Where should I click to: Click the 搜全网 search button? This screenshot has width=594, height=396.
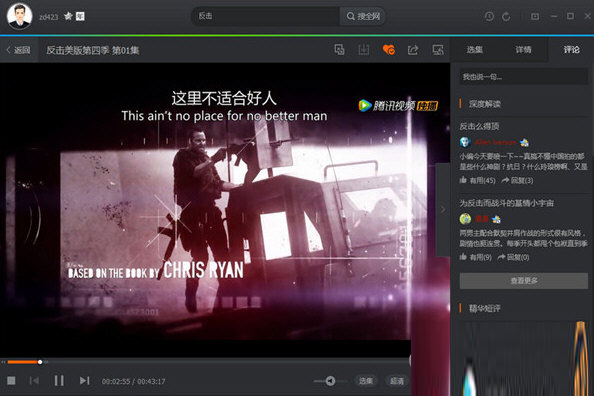363,16
